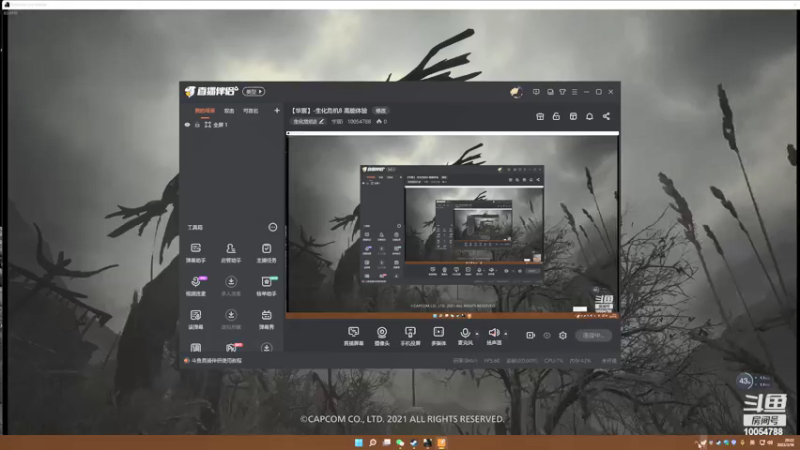
Task: Open the 弹幕秀 (danmaku show) tool
Action: pyautogui.click(x=266, y=319)
